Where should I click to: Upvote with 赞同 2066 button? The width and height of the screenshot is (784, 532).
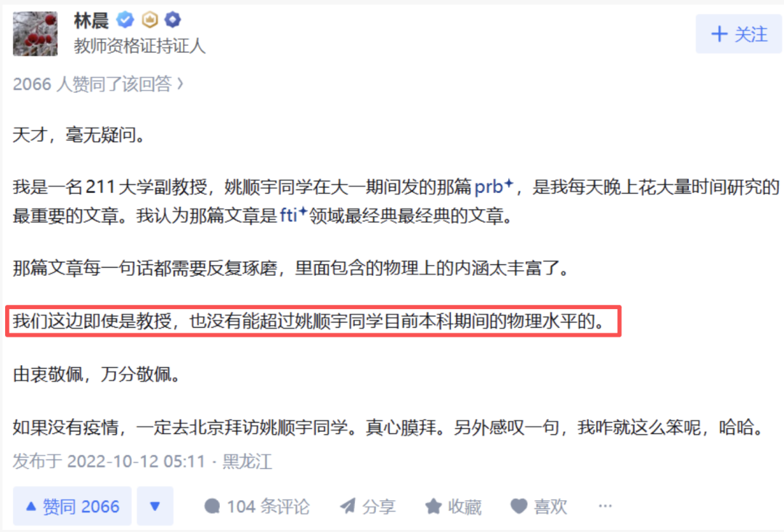(73, 506)
